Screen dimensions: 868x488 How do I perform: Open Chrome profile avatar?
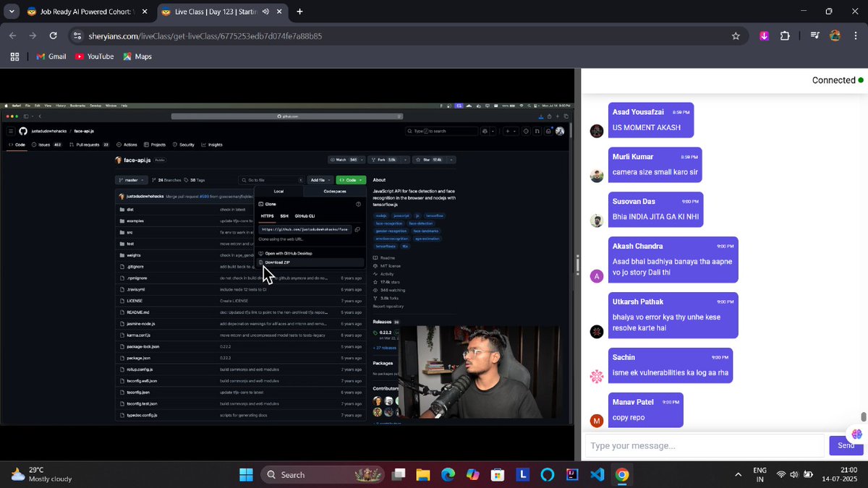click(x=835, y=35)
